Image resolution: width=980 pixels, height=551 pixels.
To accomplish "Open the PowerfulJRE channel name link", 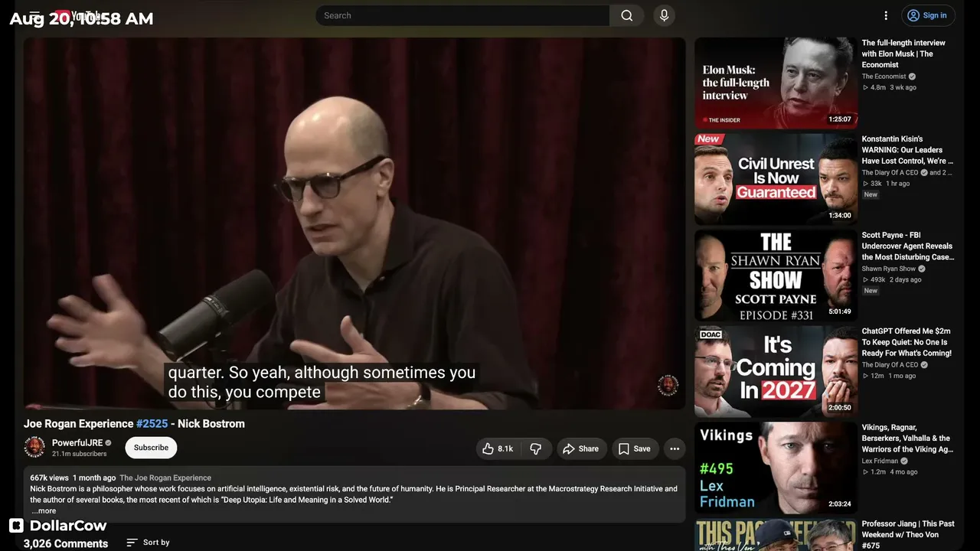I will point(77,443).
